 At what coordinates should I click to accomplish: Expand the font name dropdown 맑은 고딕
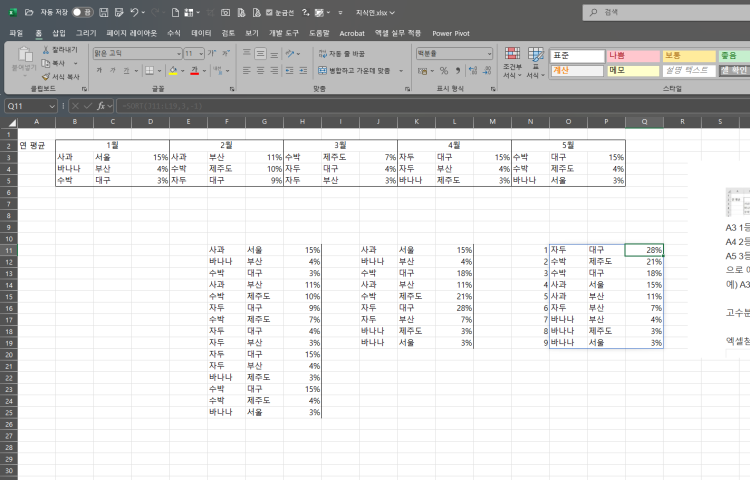click(x=180, y=54)
